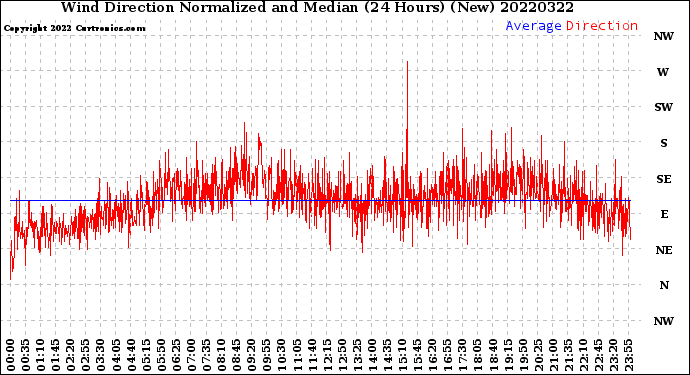Click the 00:00 time label
The width and height of the screenshot is (690, 375).
(x=11, y=355)
